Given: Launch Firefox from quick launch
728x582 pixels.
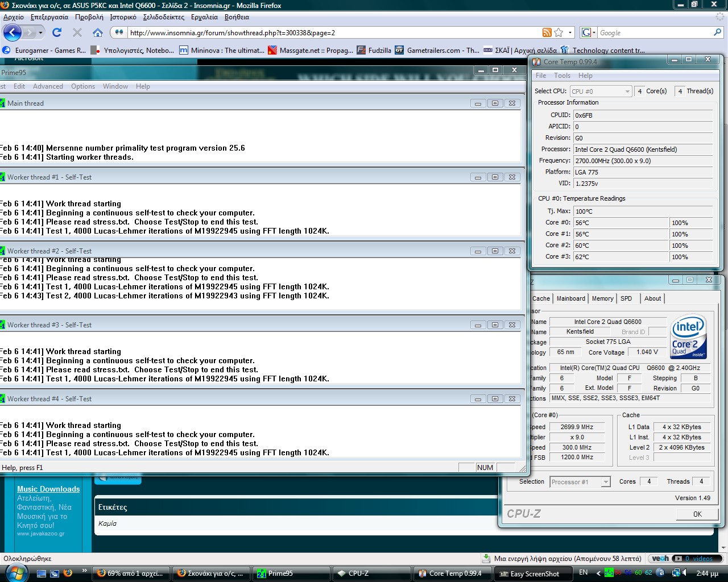Looking at the screenshot, I should coord(68,573).
